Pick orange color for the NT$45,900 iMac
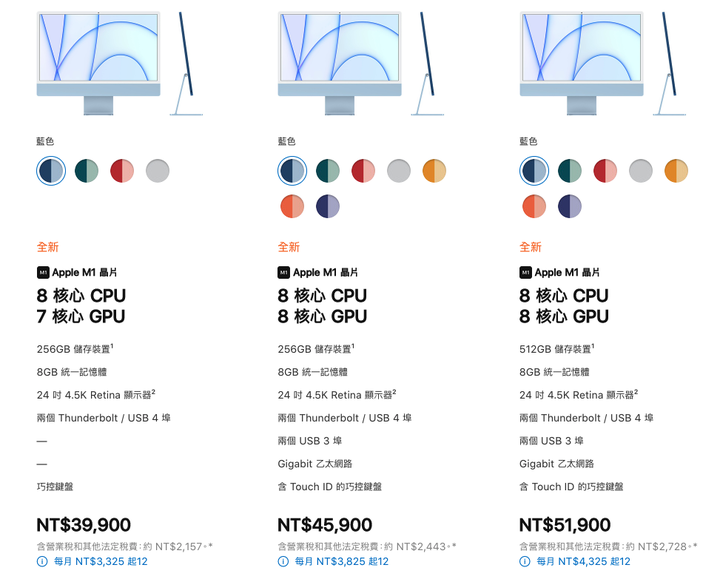The image size is (720, 579). click(292, 206)
